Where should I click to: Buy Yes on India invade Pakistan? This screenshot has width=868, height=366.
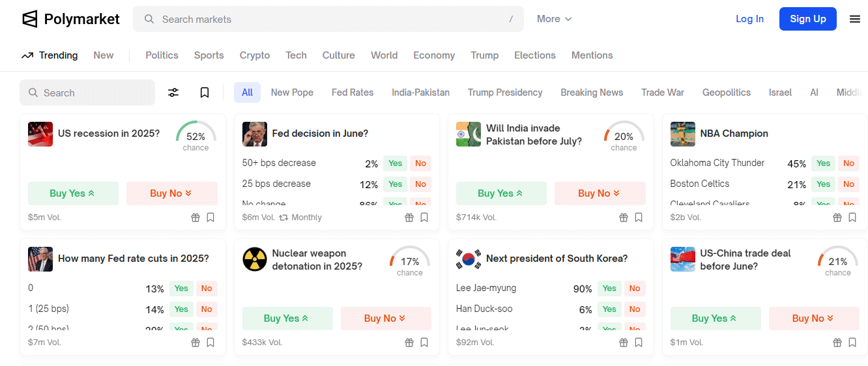click(501, 193)
